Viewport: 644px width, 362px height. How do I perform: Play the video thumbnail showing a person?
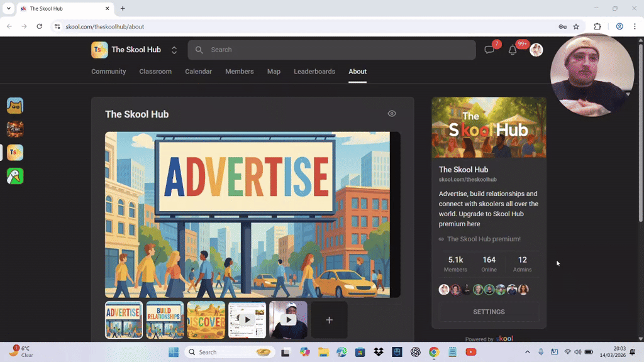[x=288, y=320]
